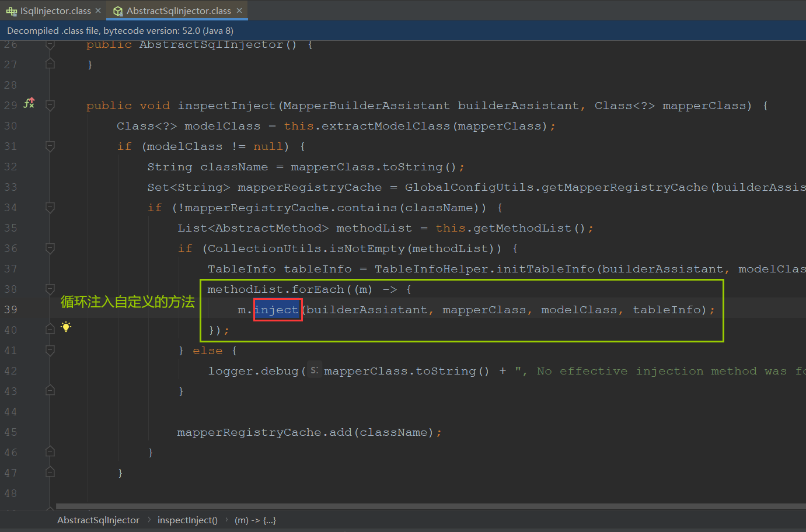Image resolution: width=806 pixels, height=532 pixels.
Task: Click the interface icon on ISqlInjector.class tab
Action: (x=12, y=10)
